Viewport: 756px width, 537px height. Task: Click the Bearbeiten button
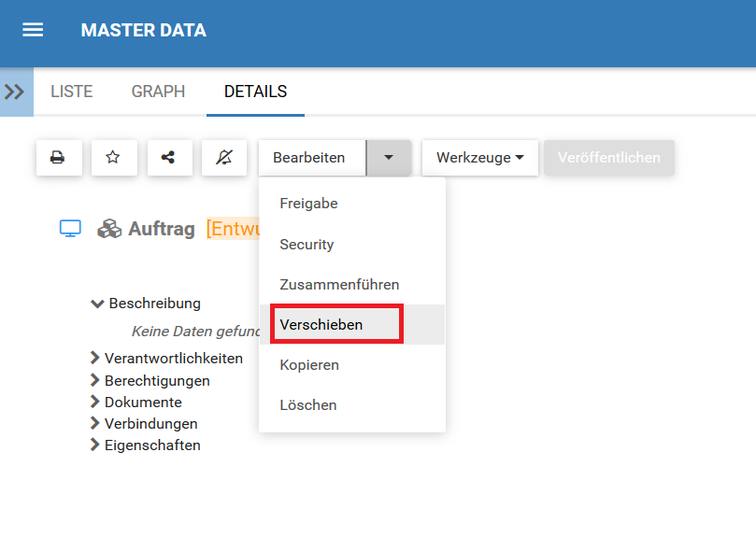309,158
